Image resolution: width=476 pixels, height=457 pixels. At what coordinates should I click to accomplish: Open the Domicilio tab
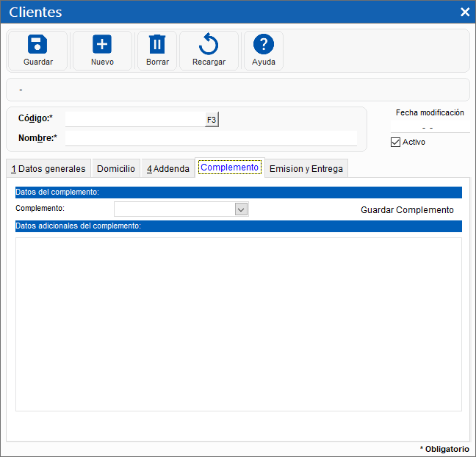point(116,168)
